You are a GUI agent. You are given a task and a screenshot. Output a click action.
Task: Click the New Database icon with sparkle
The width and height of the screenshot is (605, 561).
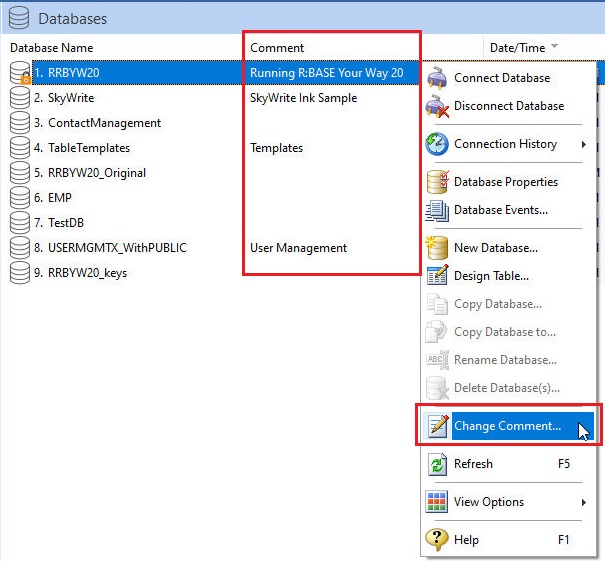[x=436, y=247]
